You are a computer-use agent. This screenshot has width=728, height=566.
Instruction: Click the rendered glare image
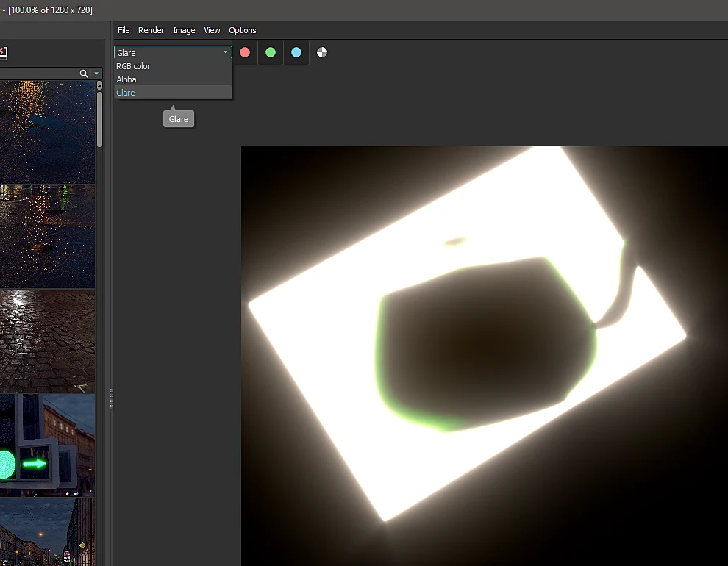tap(484, 356)
